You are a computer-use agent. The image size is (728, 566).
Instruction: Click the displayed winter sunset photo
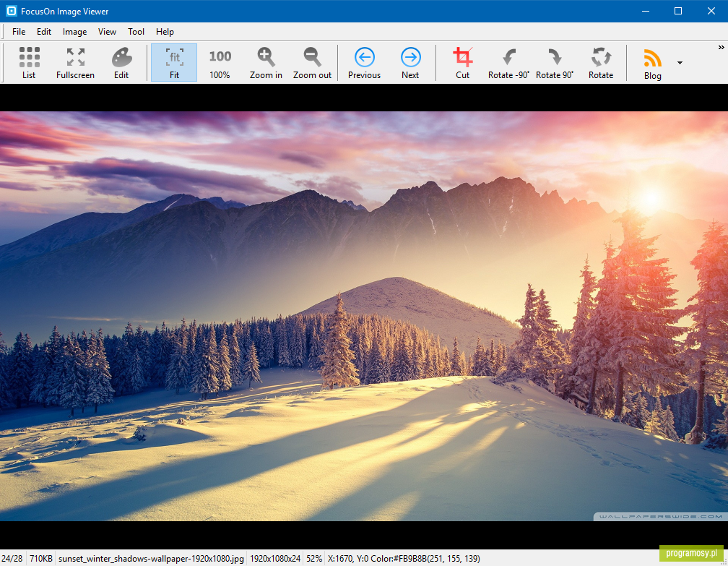pyautogui.click(x=364, y=316)
